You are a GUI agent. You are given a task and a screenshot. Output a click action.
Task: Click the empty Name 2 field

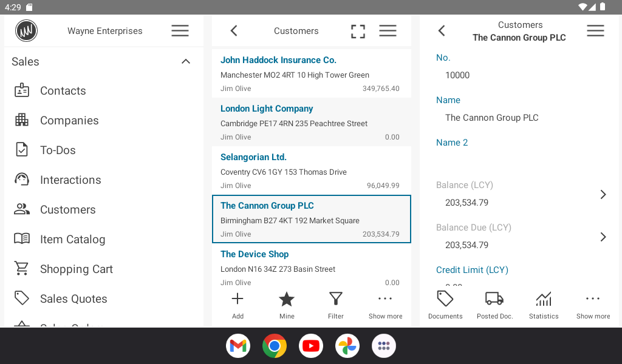click(520, 160)
